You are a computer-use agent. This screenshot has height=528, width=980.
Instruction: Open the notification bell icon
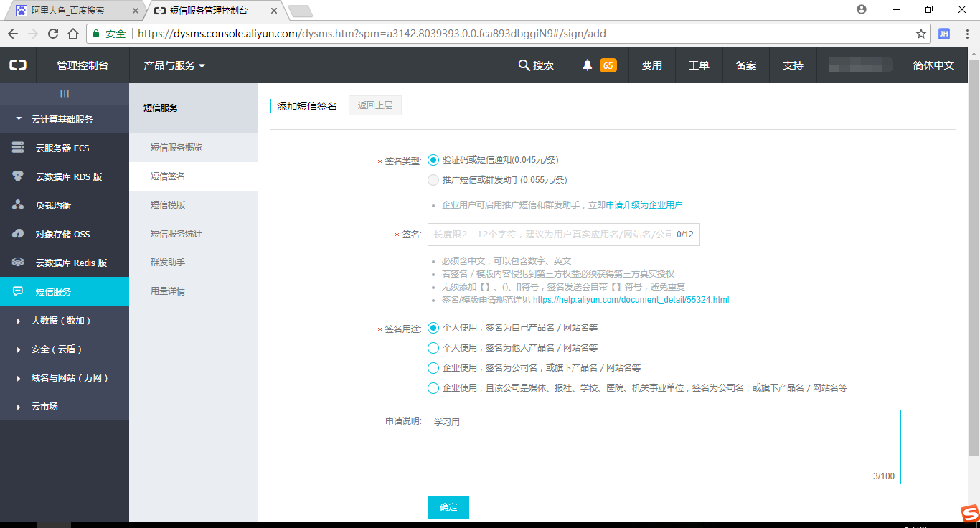[588, 65]
